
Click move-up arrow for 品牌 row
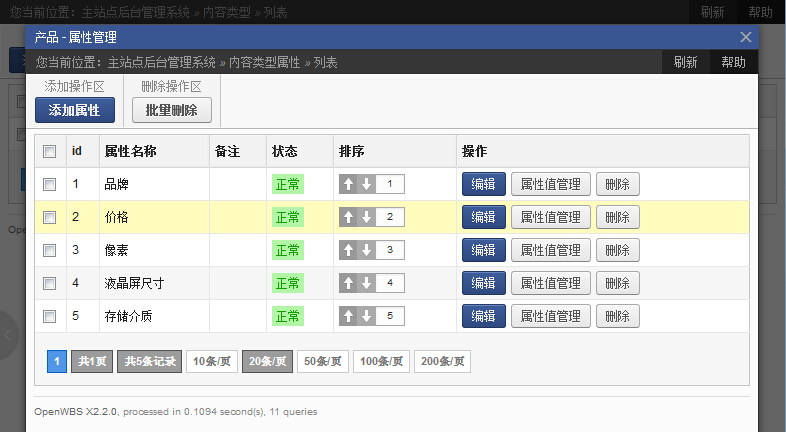point(349,184)
